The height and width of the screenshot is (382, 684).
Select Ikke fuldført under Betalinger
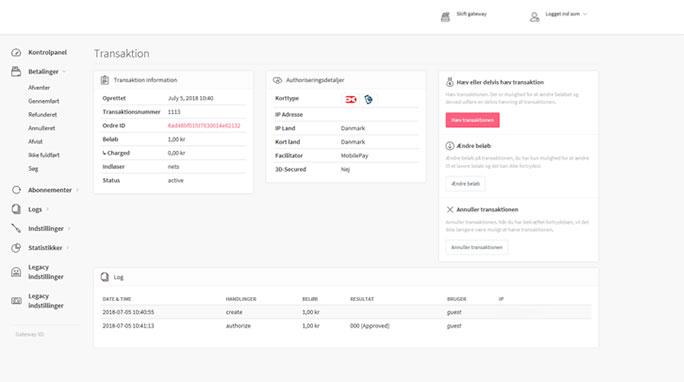pyautogui.click(x=44, y=155)
